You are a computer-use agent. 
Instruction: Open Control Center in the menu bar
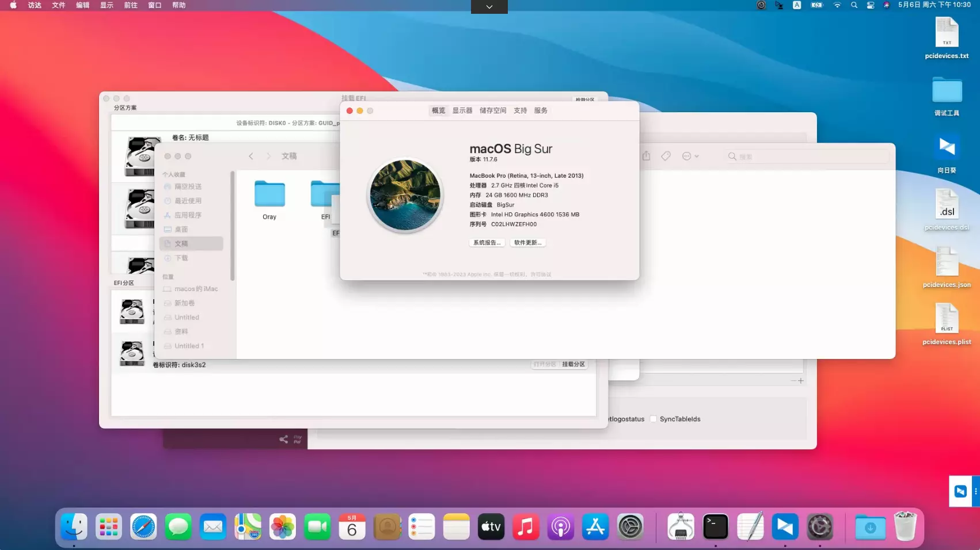coord(870,5)
